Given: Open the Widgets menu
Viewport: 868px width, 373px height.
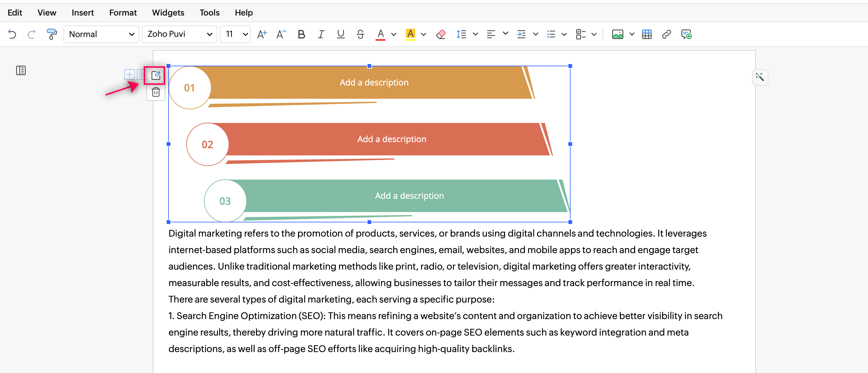Looking at the screenshot, I should (168, 12).
